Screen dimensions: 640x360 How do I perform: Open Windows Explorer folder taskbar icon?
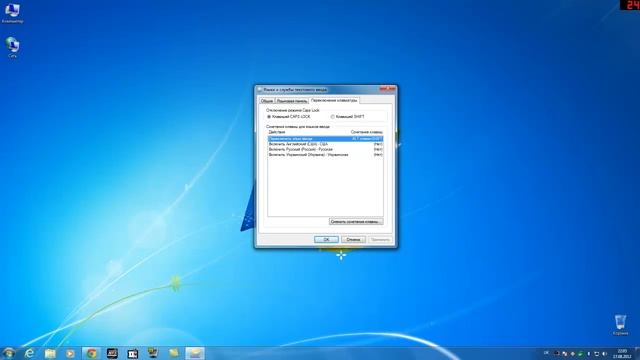coord(50,353)
